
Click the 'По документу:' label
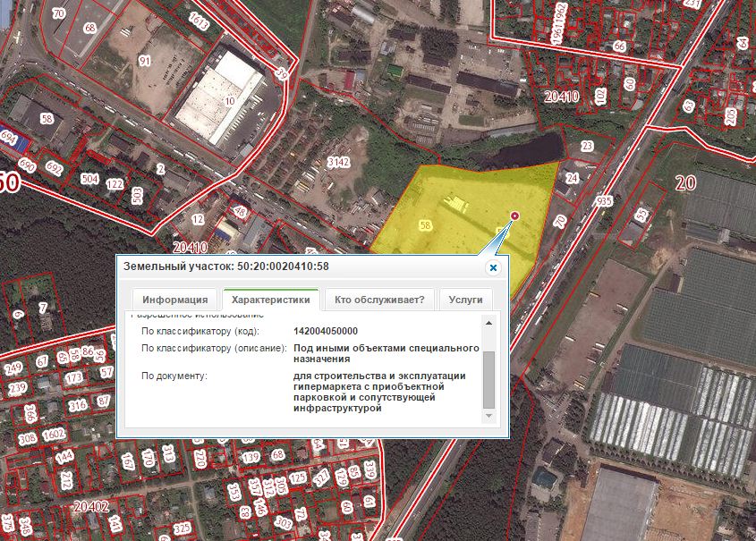pyautogui.click(x=174, y=376)
